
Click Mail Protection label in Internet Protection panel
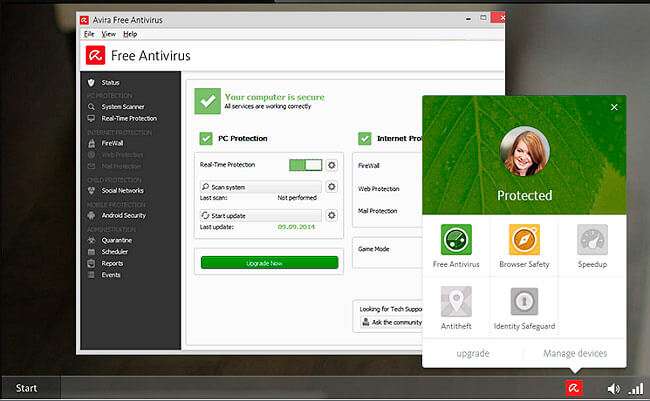[x=377, y=211]
